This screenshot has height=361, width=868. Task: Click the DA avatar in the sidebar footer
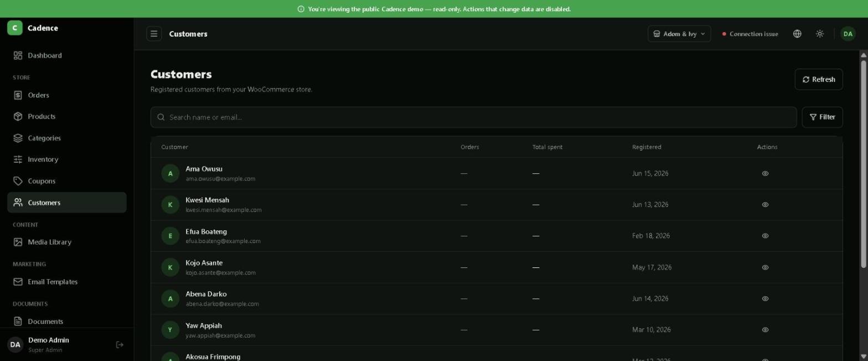(15, 344)
